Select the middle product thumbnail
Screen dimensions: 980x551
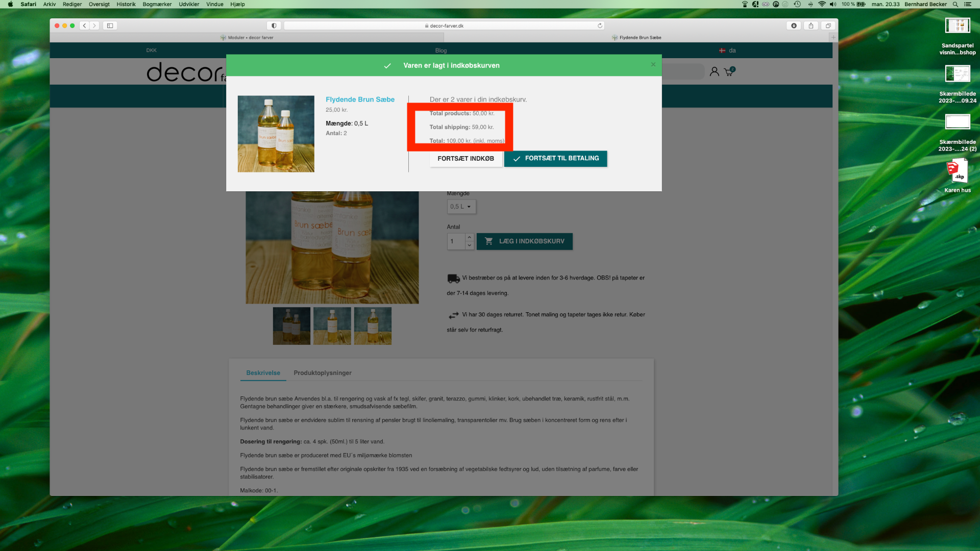(x=332, y=326)
